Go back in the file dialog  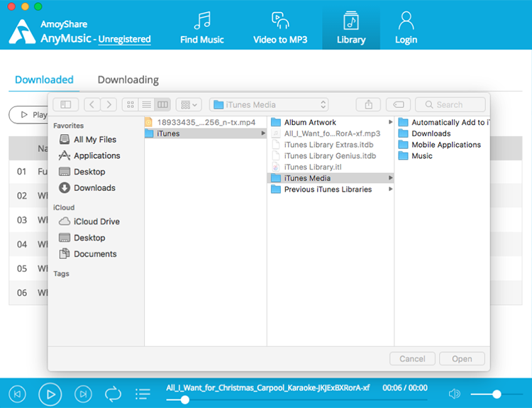tap(92, 105)
